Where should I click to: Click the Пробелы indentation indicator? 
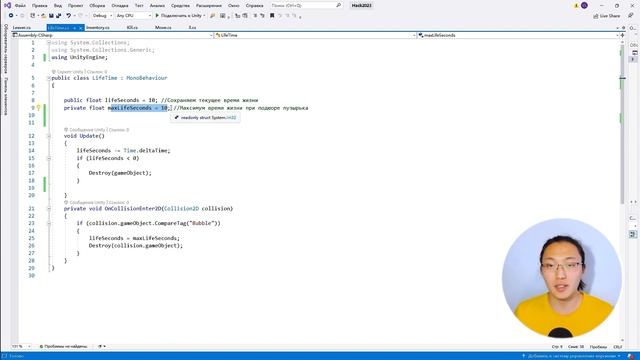point(598,347)
